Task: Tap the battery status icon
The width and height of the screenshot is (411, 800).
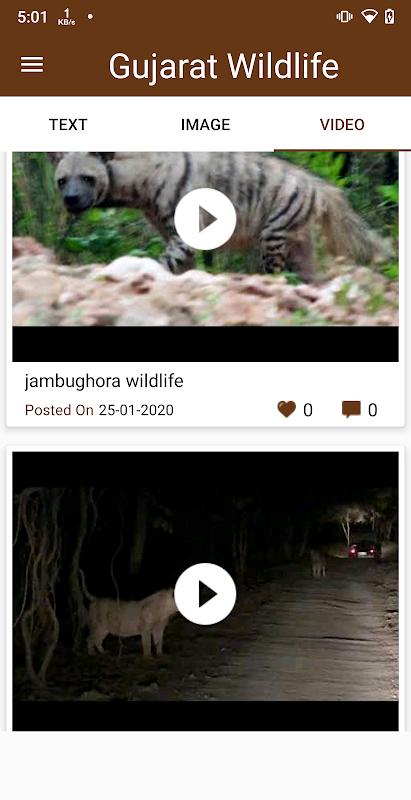Action: pyautogui.click(x=390, y=17)
